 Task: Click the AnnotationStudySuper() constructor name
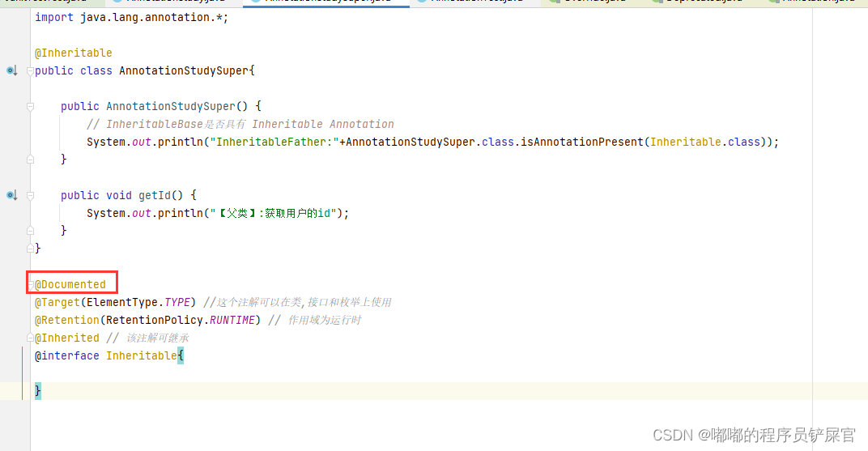[171, 106]
